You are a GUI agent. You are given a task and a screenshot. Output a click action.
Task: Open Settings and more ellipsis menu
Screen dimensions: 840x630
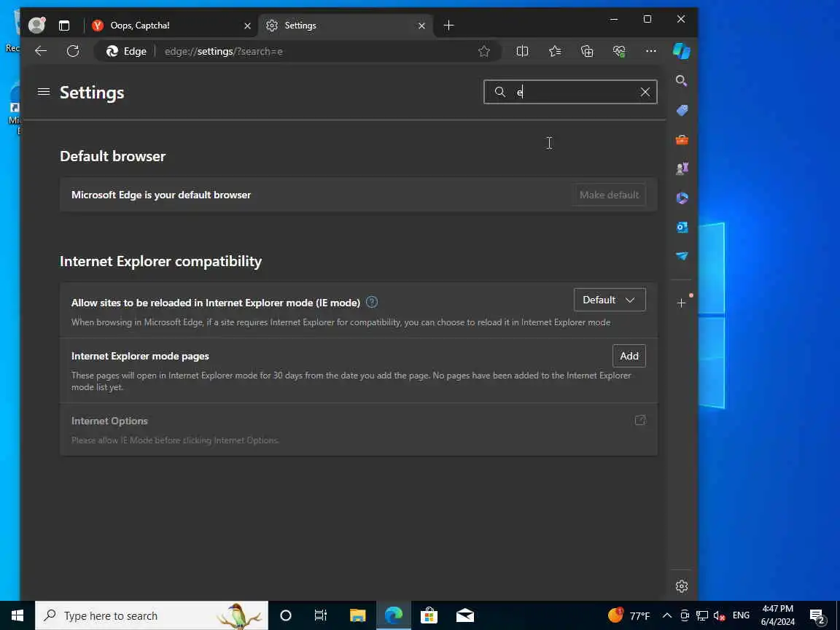point(651,51)
